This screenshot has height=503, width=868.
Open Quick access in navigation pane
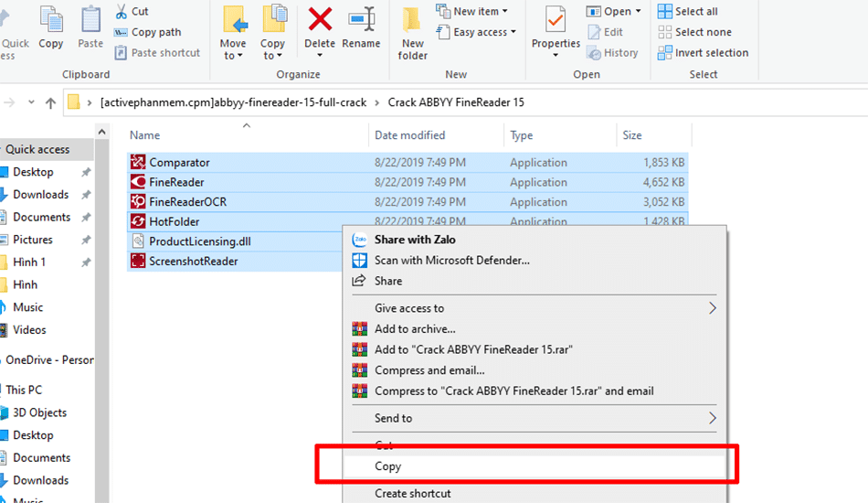coord(37,150)
